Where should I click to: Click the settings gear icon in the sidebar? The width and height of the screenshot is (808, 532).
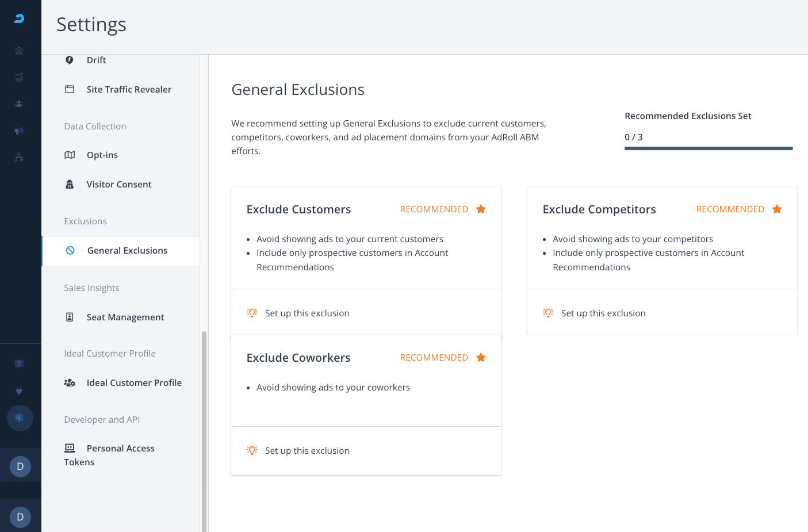[x=20, y=418]
